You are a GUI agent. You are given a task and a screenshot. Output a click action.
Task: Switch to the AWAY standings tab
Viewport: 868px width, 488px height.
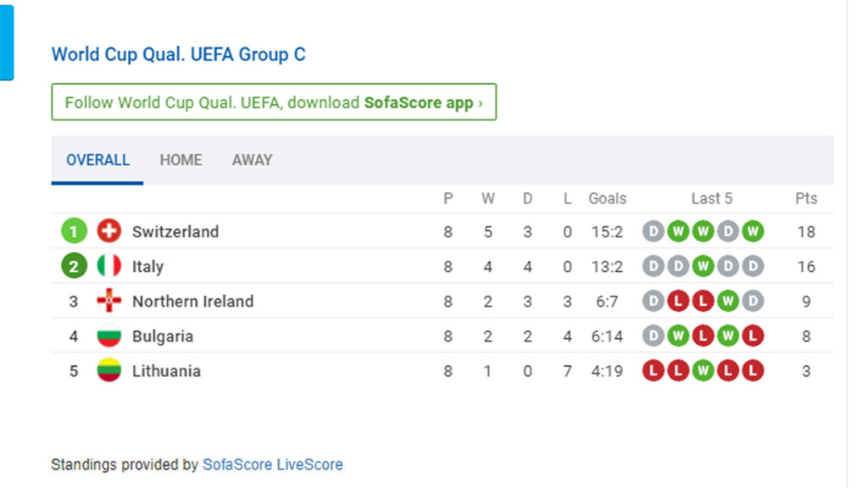coord(252,160)
